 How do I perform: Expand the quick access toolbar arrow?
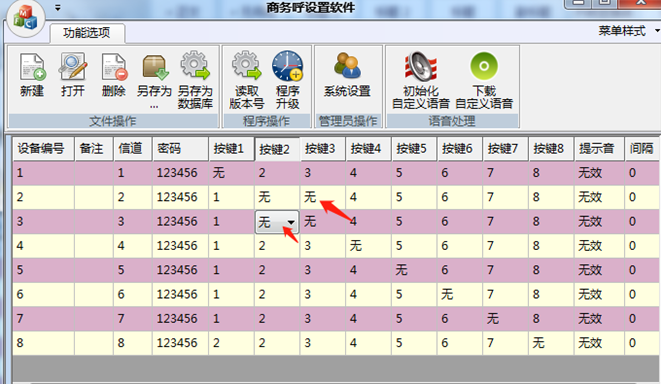pyautogui.click(x=58, y=8)
